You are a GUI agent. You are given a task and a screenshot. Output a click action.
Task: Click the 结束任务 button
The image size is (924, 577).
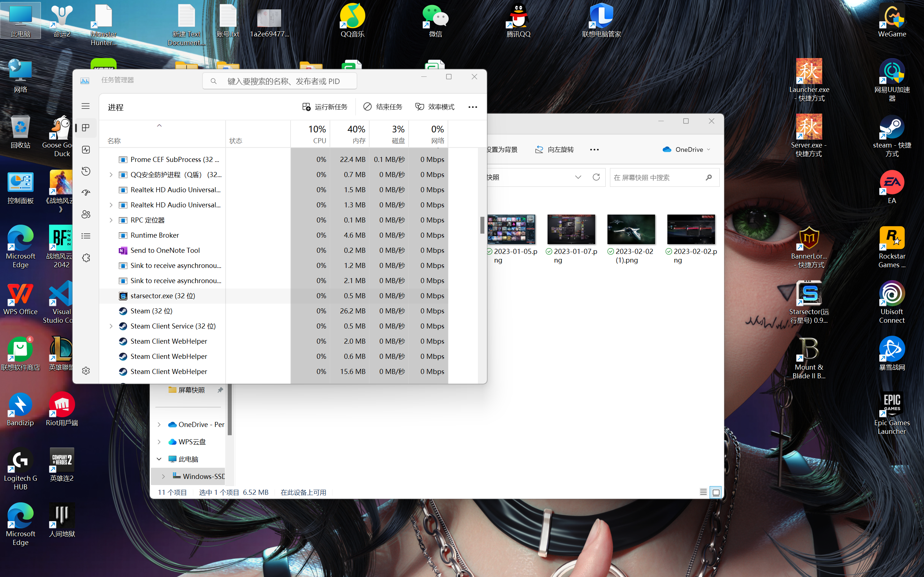[x=383, y=107]
